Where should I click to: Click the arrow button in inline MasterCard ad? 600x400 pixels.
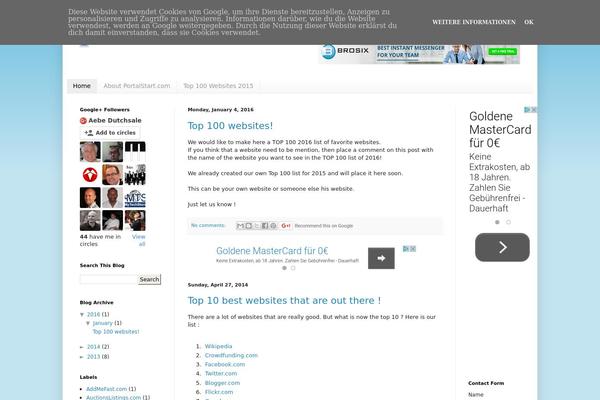(381, 258)
